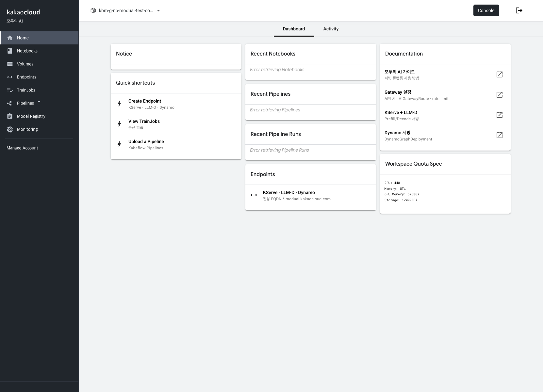Open the namespace selector dropdown arrow
This screenshot has height=392, width=543.
(158, 10)
